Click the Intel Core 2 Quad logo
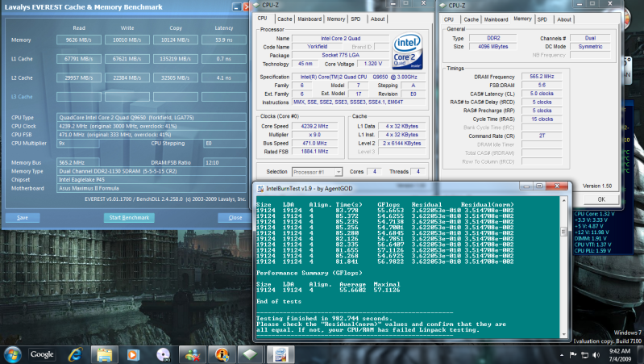The height and width of the screenshot is (364, 644). click(407, 51)
